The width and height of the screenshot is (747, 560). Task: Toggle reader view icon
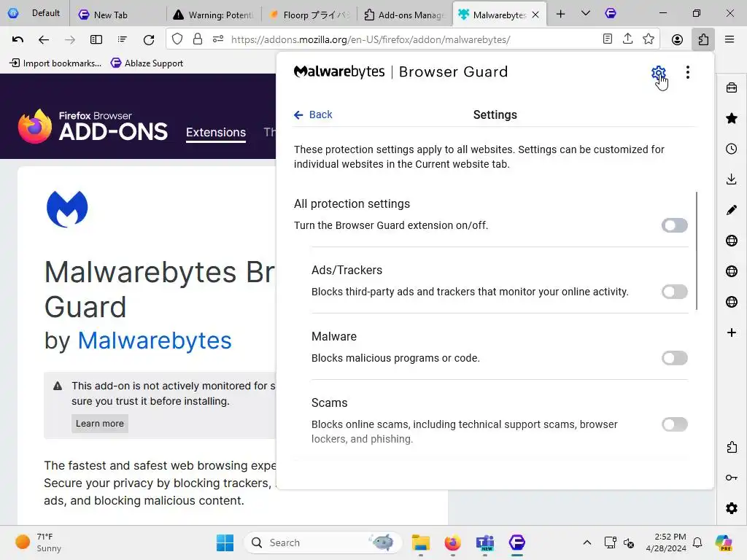[607, 39]
